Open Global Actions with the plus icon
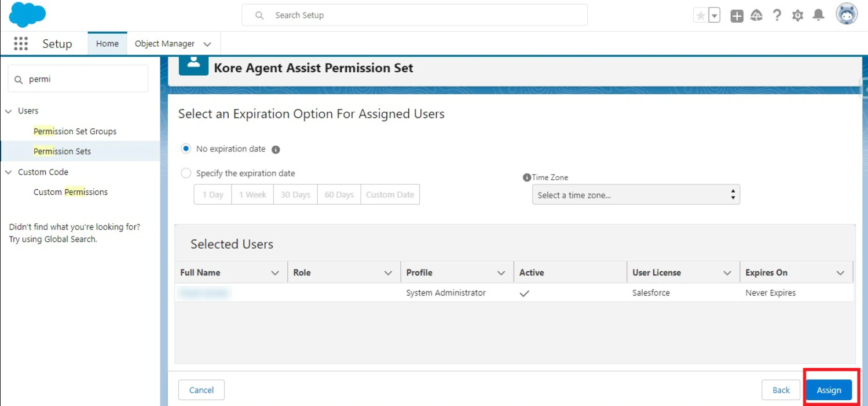The height and width of the screenshot is (406, 868). click(x=736, y=15)
